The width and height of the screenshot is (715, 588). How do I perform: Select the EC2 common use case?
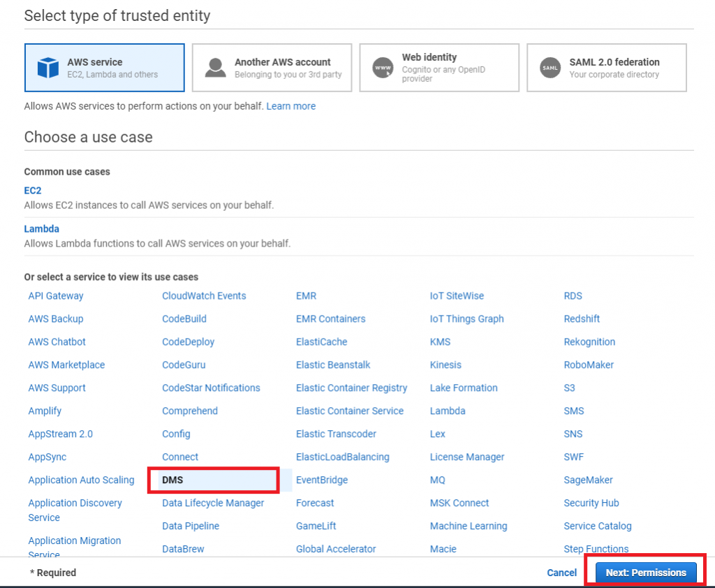(x=33, y=190)
